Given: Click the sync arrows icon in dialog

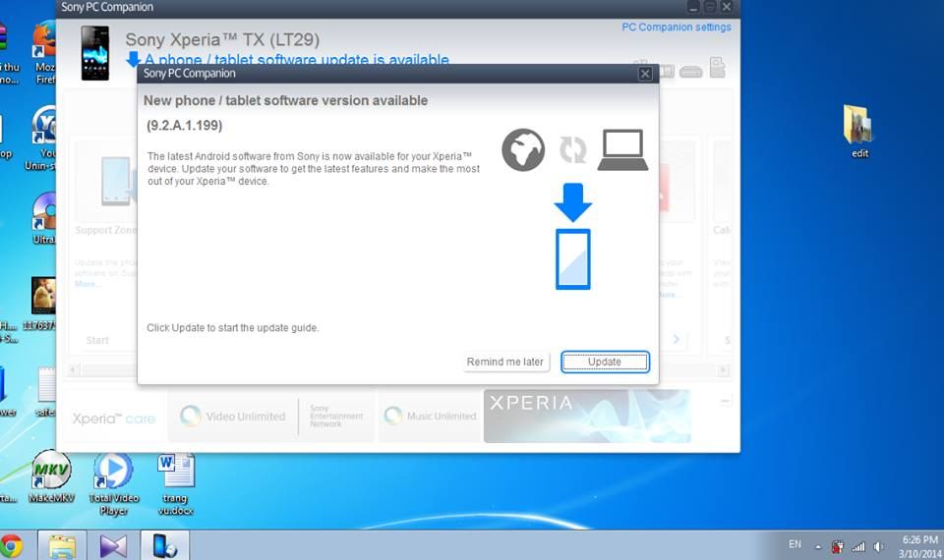Looking at the screenshot, I should point(572,149).
